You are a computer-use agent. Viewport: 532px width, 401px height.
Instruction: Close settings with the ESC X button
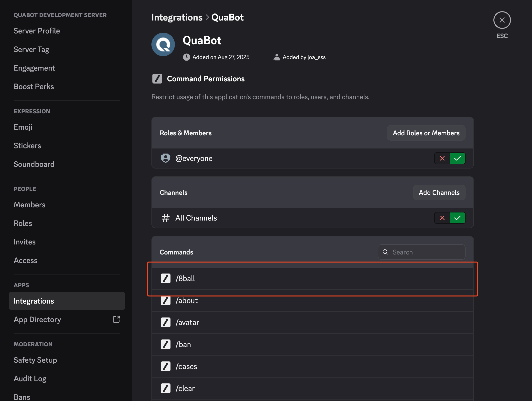tap(502, 20)
